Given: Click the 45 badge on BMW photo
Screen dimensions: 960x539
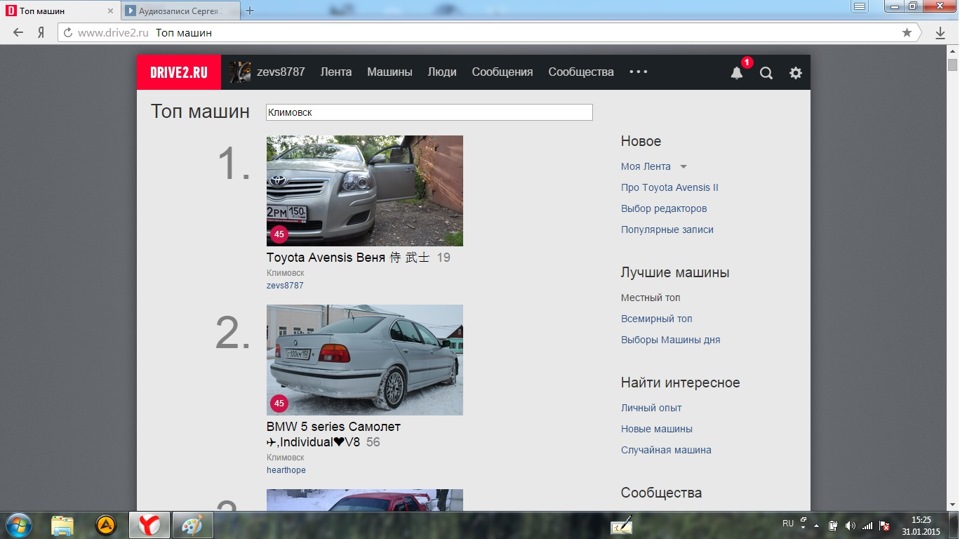Looking at the screenshot, I should [279, 403].
